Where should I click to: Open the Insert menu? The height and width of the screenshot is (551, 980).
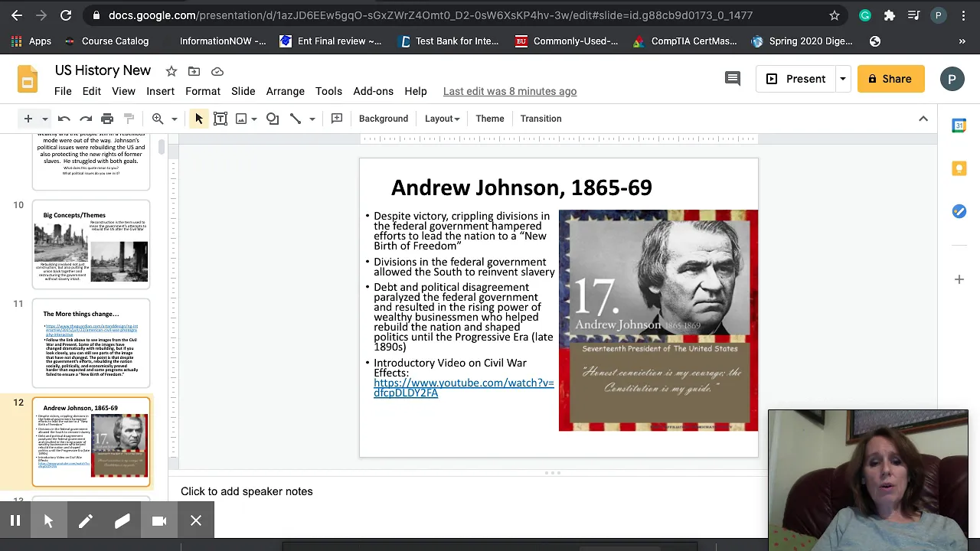[161, 91]
